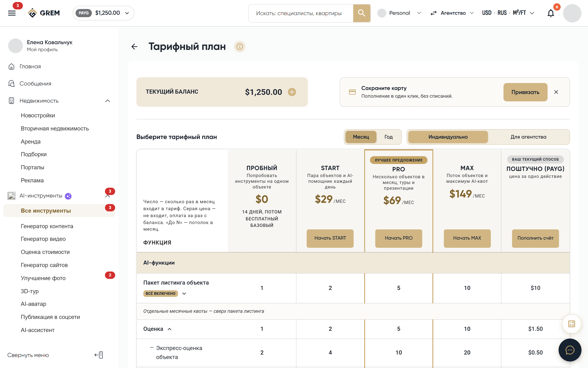Switch billing period to Год
This screenshot has width=588, height=368.
[389, 137]
